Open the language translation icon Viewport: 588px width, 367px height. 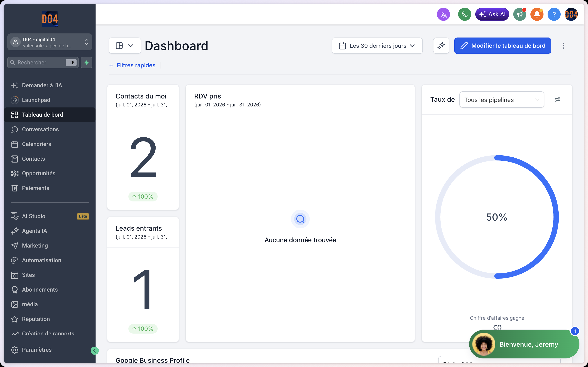(443, 14)
